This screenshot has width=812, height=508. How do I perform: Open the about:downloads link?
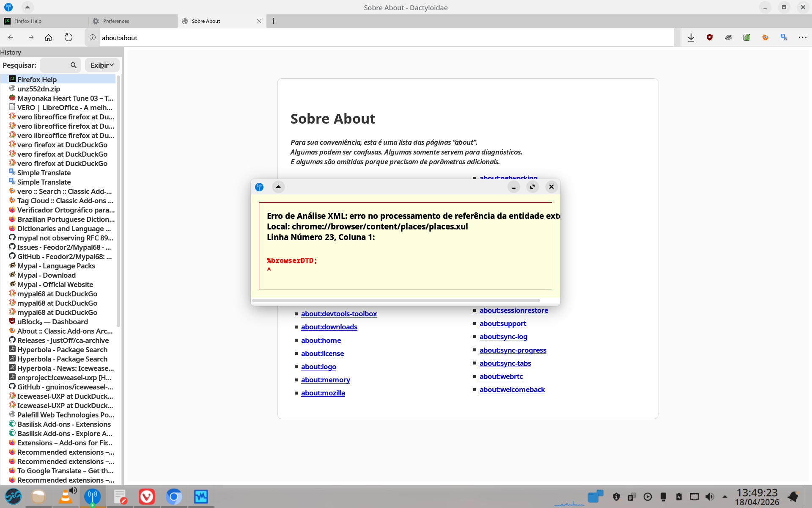click(x=329, y=327)
